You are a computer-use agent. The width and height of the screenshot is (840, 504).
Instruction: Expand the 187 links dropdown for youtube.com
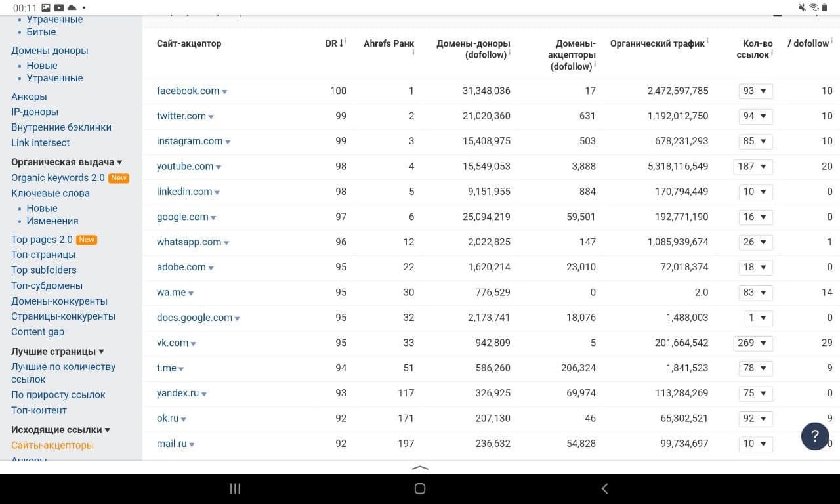(x=753, y=167)
